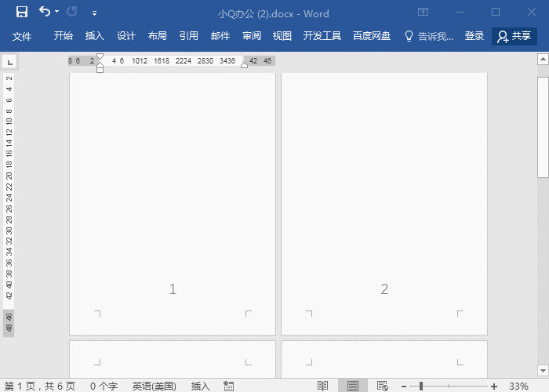Switch to Web Layout view icon
Image resolution: width=549 pixels, height=392 pixels.
pos(383,386)
